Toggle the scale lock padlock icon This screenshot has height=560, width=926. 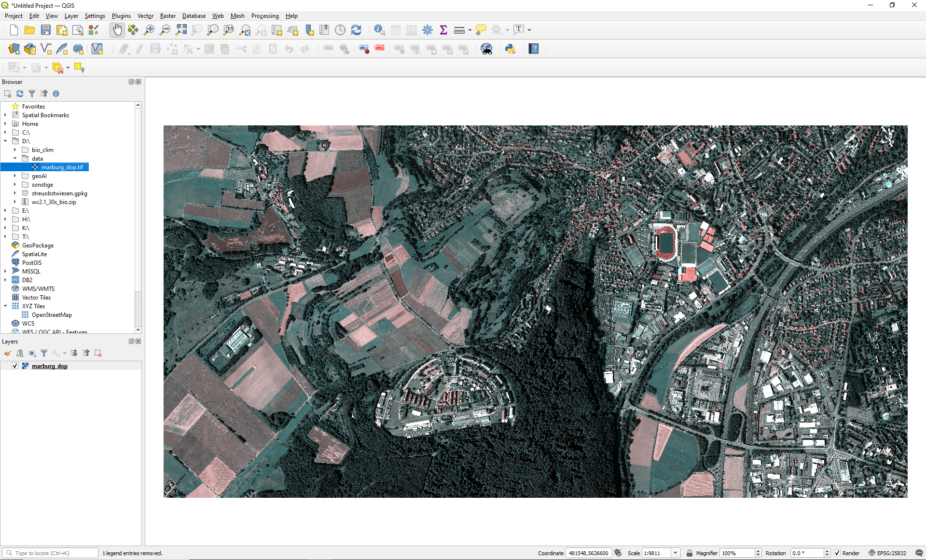(689, 553)
